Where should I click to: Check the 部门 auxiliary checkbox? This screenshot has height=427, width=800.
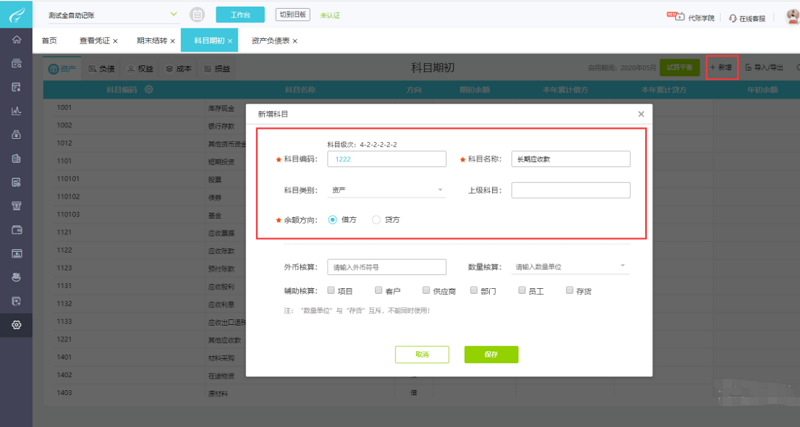(474, 290)
